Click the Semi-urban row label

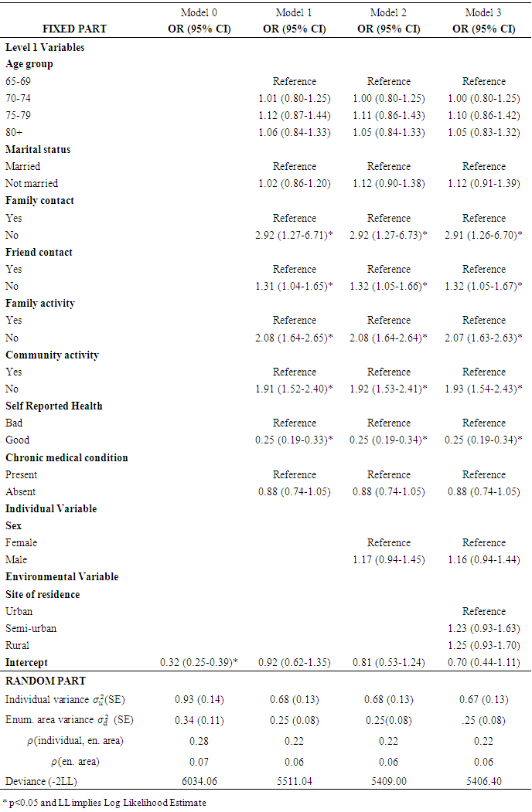31,628
